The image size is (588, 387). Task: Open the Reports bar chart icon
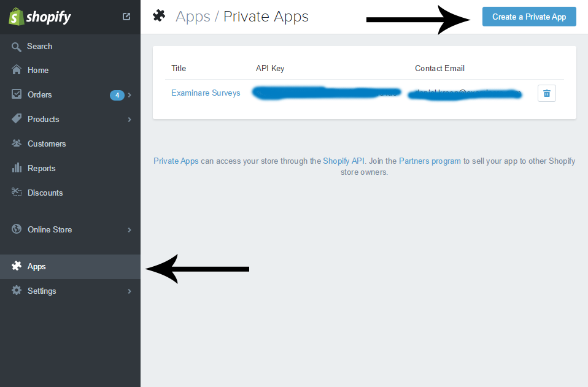coord(17,168)
